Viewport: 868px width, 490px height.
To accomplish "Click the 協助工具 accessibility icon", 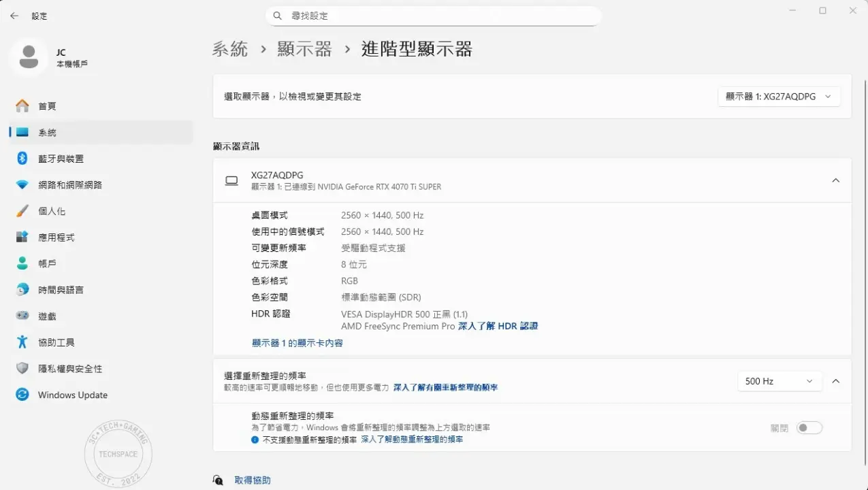I will 22,342.
